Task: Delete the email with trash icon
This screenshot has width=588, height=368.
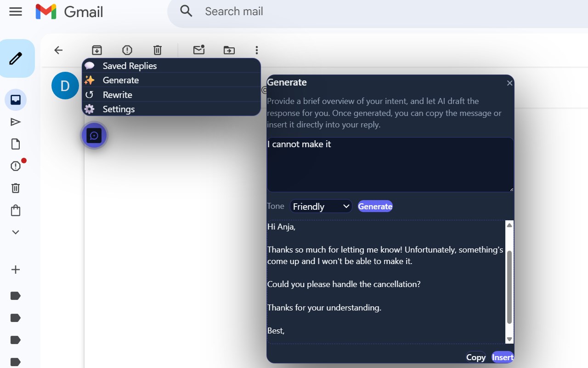Action: (158, 50)
